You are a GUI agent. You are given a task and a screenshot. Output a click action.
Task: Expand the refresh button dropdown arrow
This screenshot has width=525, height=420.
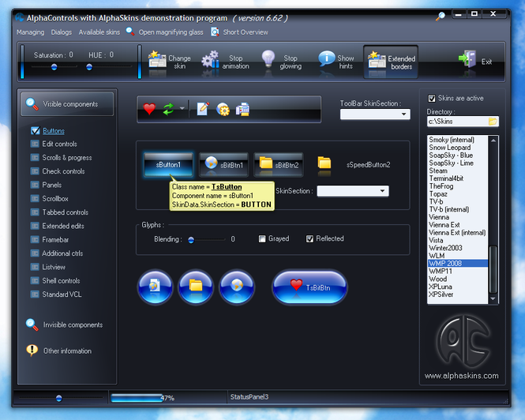(x=182, y=108)
